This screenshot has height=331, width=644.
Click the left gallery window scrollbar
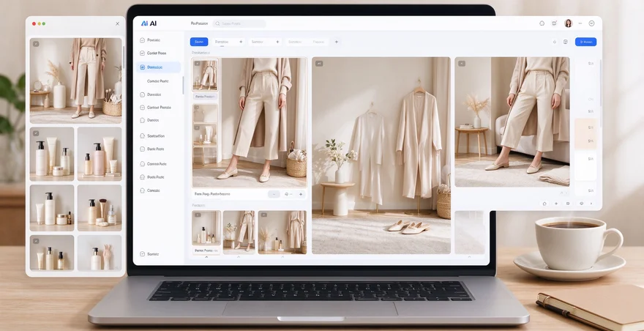coord(124,58)
